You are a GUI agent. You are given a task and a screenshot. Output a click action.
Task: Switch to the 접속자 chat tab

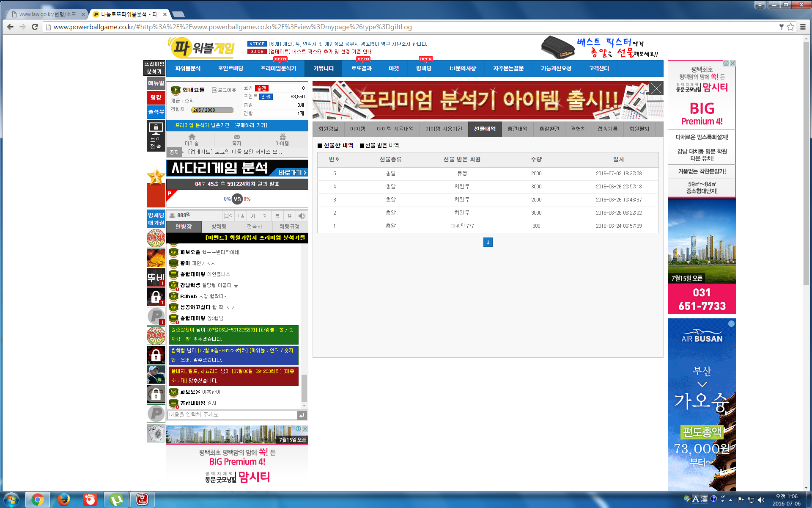(255, 227)
